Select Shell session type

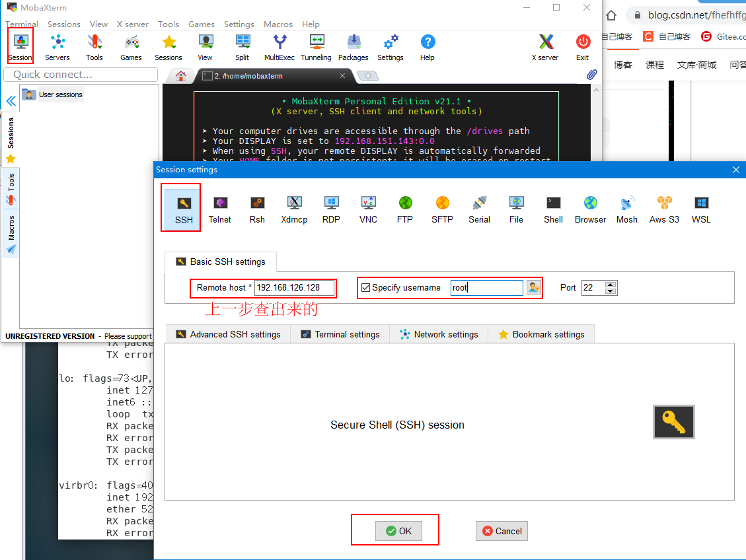pos(553,209)
